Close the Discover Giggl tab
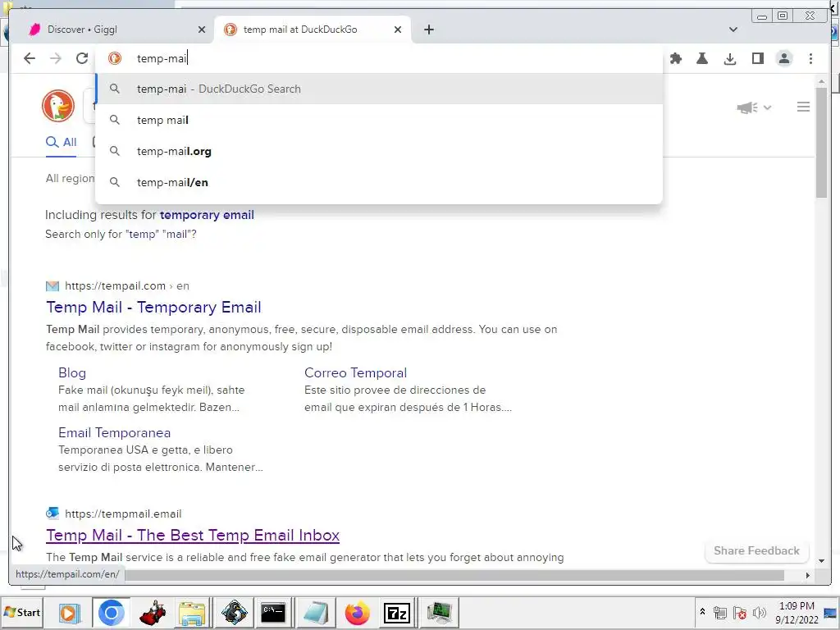The height and width of the screenshot is (630, 840). (202, 30)
